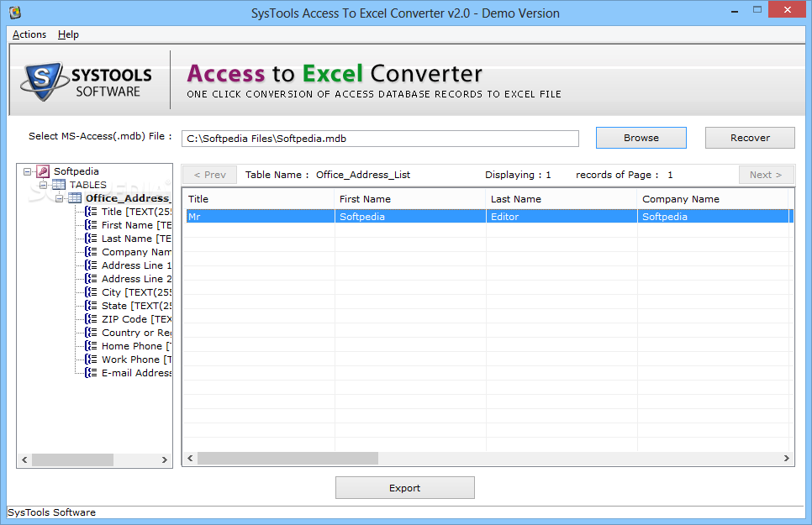Screen dimensions: 812x525
Task: Click the Last Name column header
Action: click(562, 199)
